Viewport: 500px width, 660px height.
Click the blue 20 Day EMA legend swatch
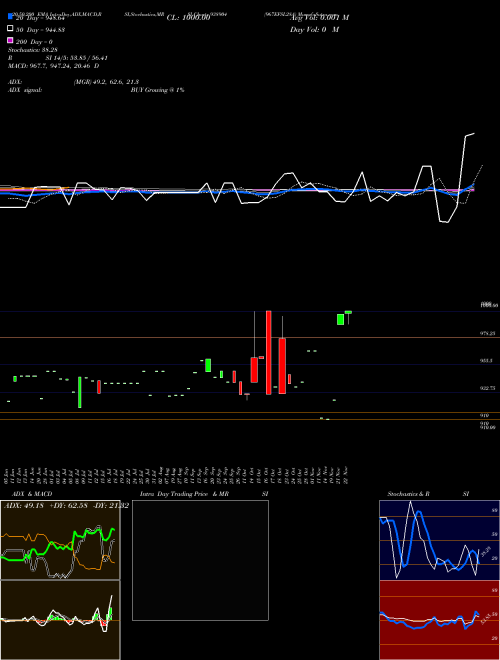[x=10, y=16]
